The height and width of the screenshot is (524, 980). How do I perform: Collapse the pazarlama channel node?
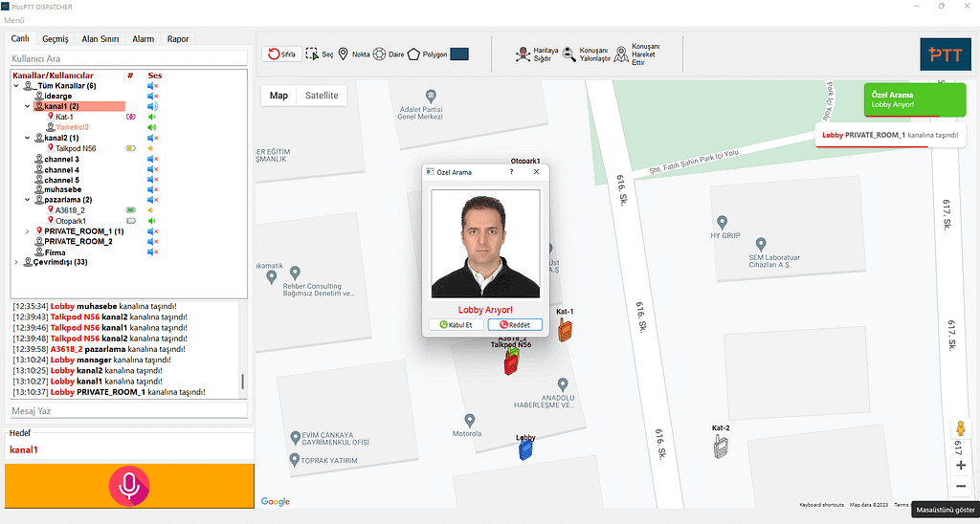click(27, 200)
